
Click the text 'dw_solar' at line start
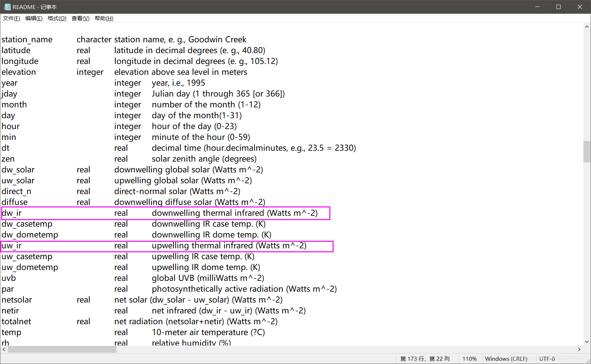pos(18,170)
